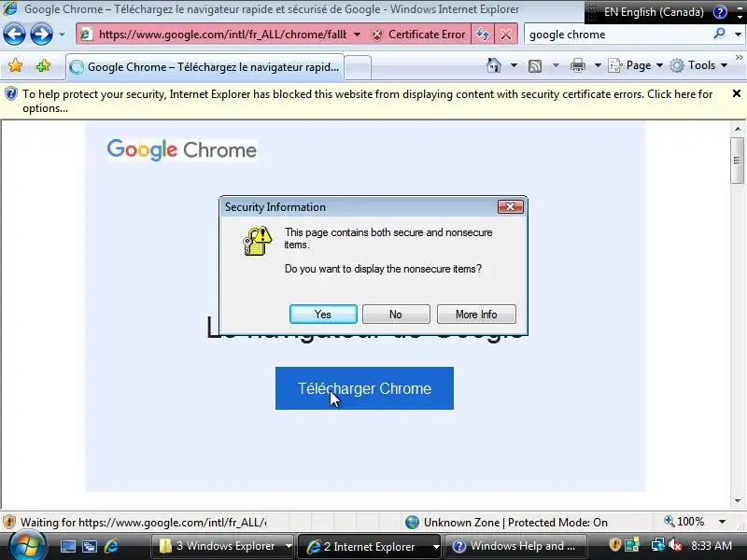This screenshot has width=747, height=560.
Task: Click the Certificate Error indicator
Action: click(x=418, y=35)
